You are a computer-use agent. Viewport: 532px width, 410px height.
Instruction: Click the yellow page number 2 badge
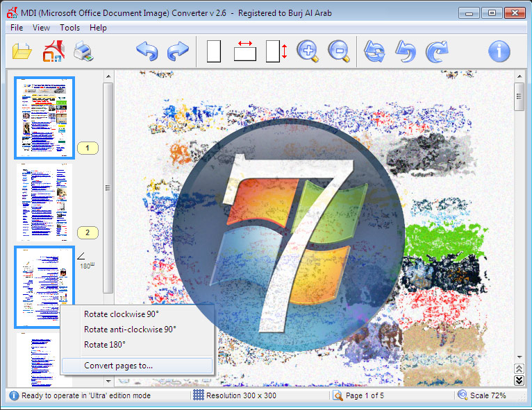tap(88, 232)
